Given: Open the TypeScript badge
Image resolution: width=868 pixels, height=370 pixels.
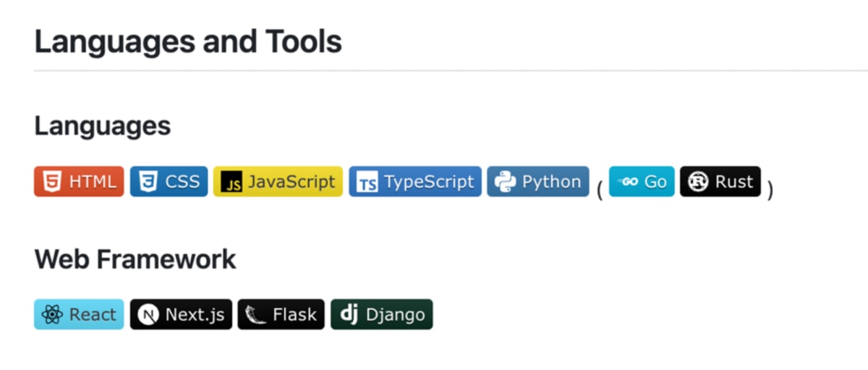Looking at the screenshot, I should pos(415,182).
